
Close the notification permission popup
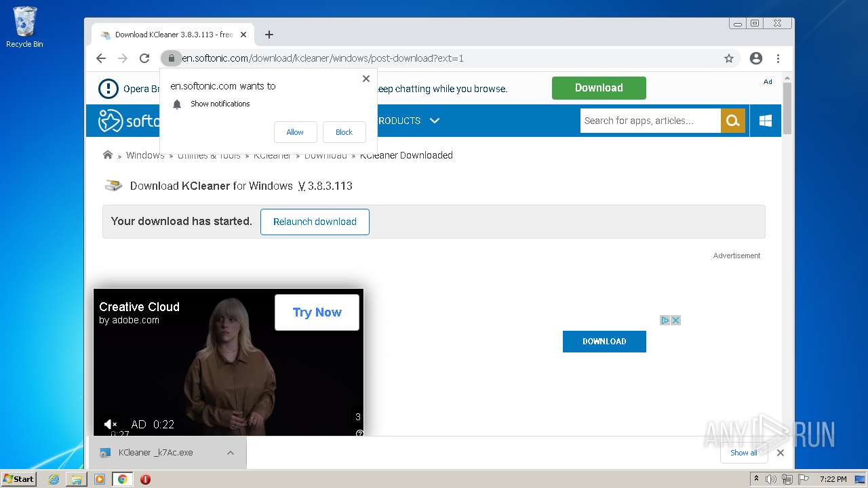[366, 79]
